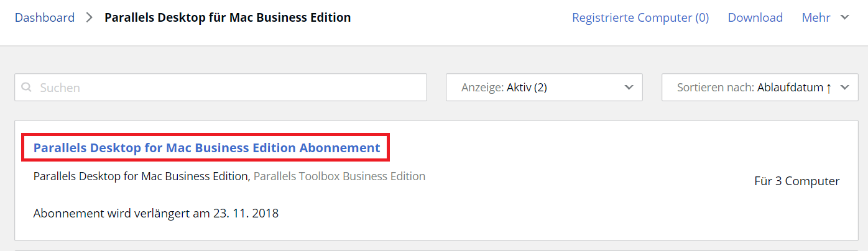The image size is (868, 251).
Task: Click the Abonnement wird verlängert renewal date text
Action: [x=155, y=214]
